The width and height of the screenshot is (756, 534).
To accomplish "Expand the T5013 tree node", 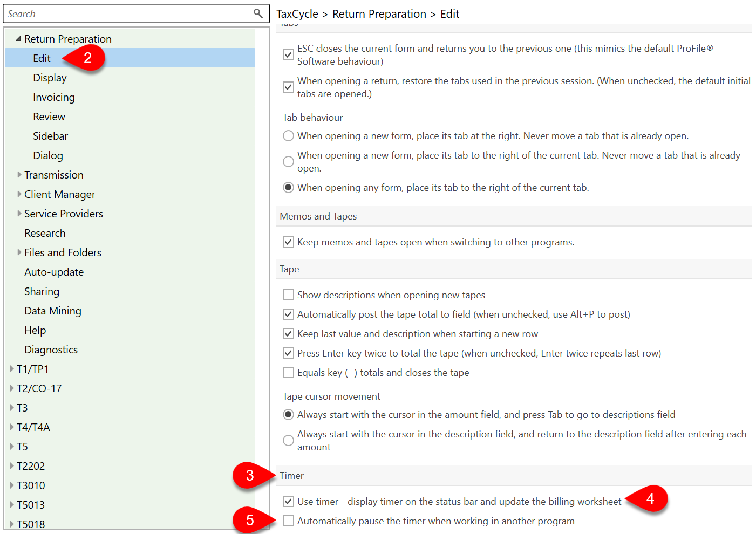I will point(12,505).
